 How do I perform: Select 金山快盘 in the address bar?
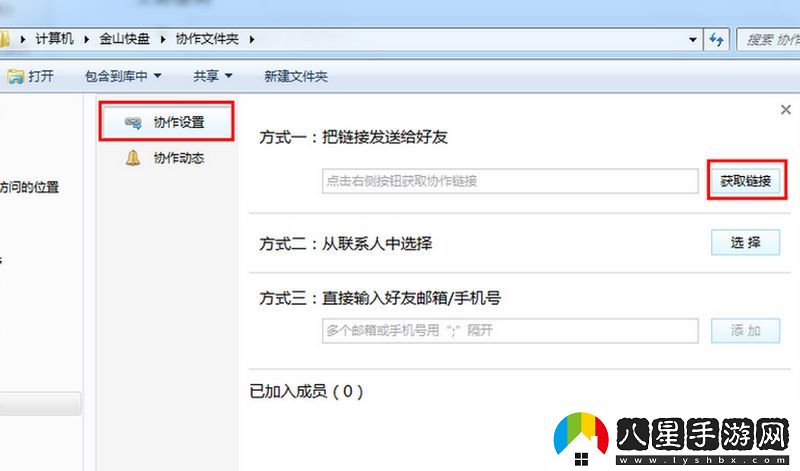point(124,39)
